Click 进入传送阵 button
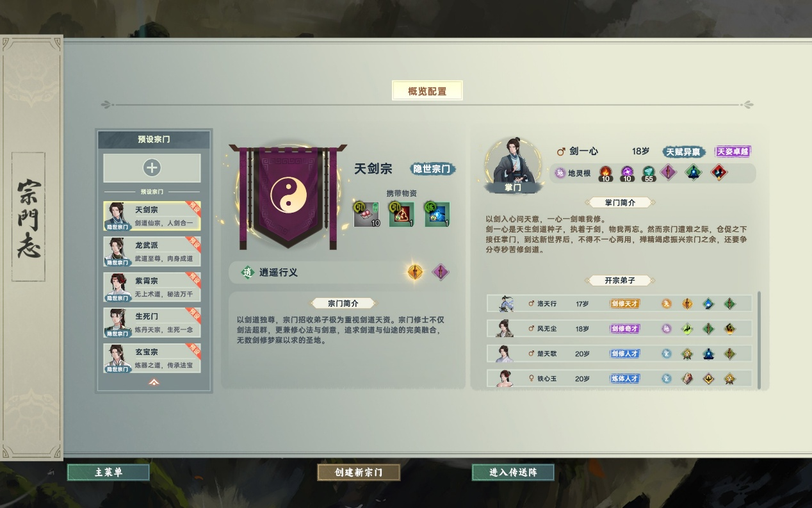 513,472
